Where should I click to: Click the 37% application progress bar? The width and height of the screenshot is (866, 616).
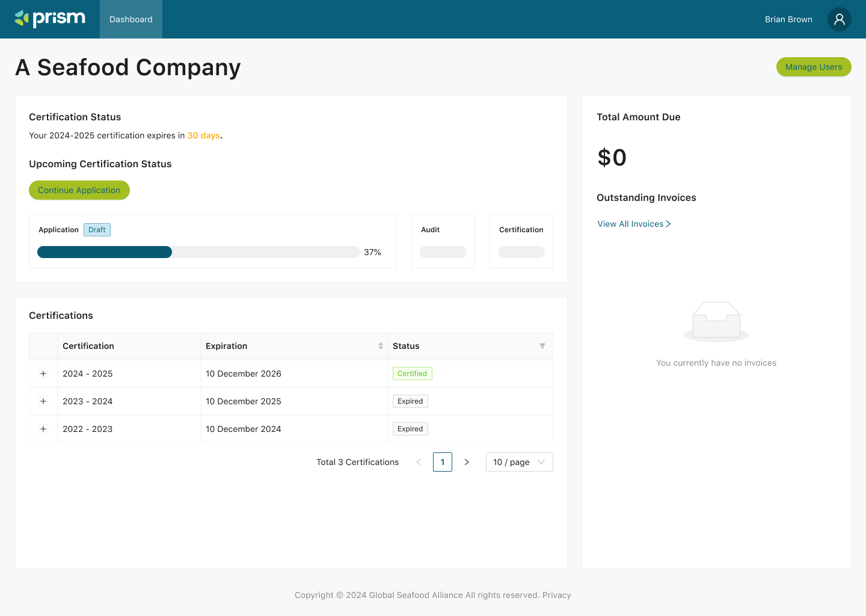click(x=198, y=251)
